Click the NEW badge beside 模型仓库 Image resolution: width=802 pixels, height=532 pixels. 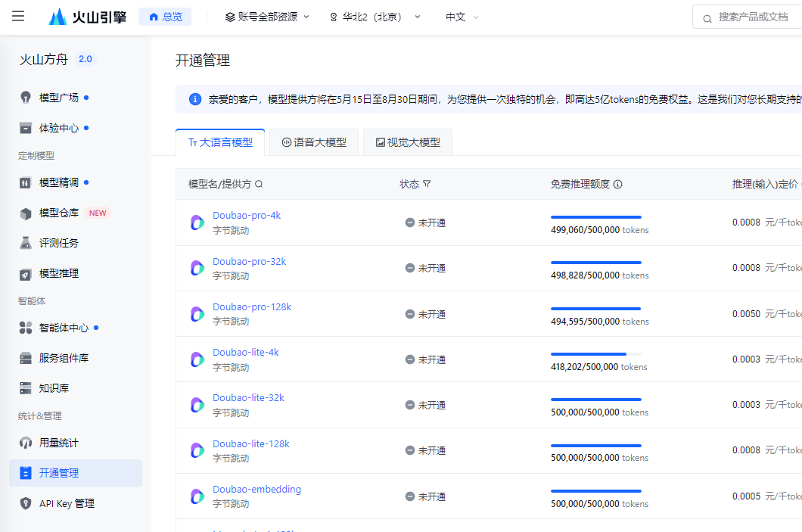pos(98,213)
